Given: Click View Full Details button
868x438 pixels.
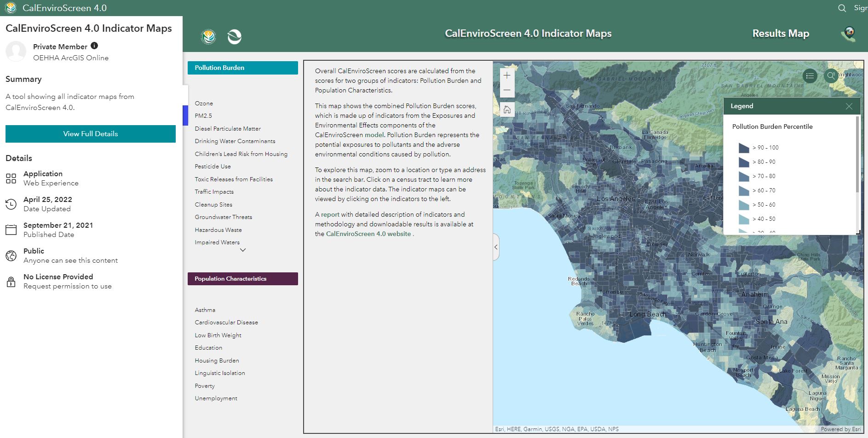Looking at the screenshot, I should 91,134.
